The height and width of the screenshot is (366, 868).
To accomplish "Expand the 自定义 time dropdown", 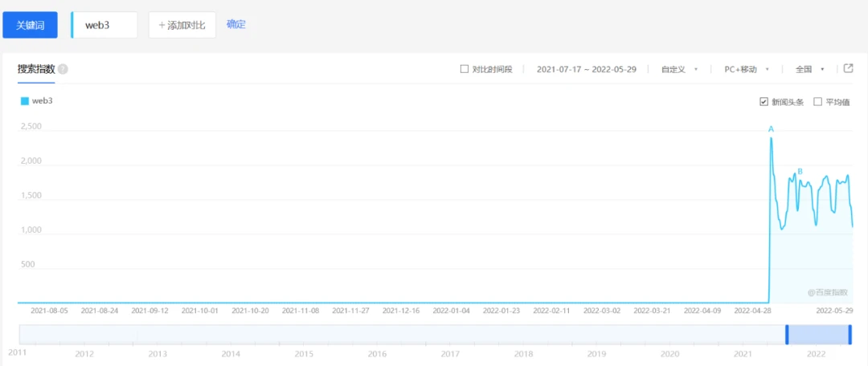I will [x=679, y=69].
